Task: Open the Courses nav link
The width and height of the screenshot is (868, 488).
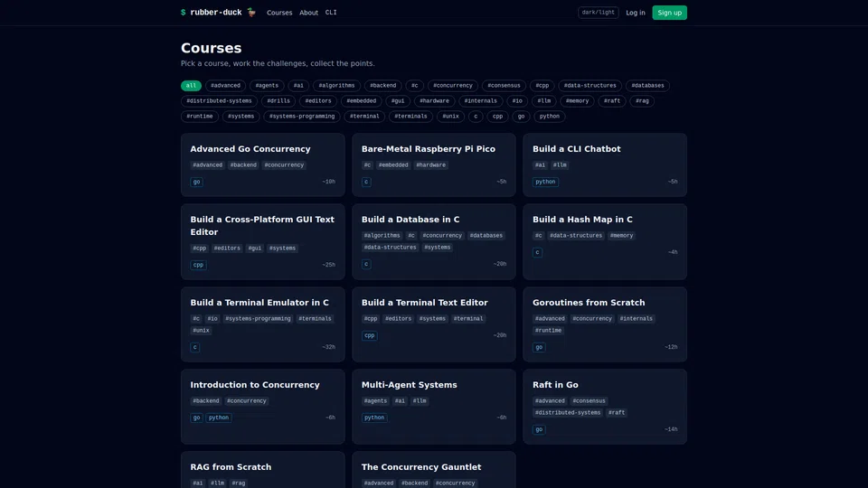Action: click(279, 13)
